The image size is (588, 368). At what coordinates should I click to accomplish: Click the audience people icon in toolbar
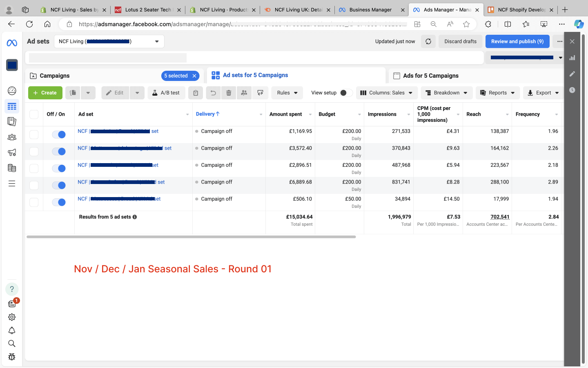[244, 93]
